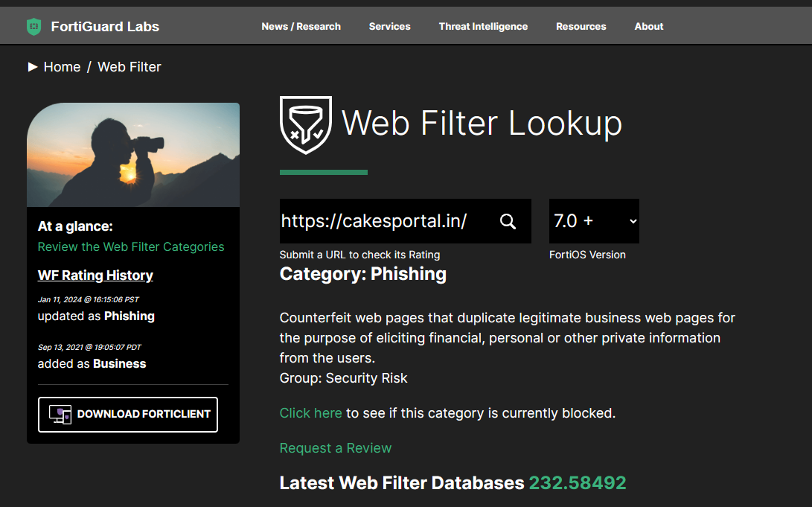
Task: Click the database version 232.58492 link
Action: click(578, 482)
